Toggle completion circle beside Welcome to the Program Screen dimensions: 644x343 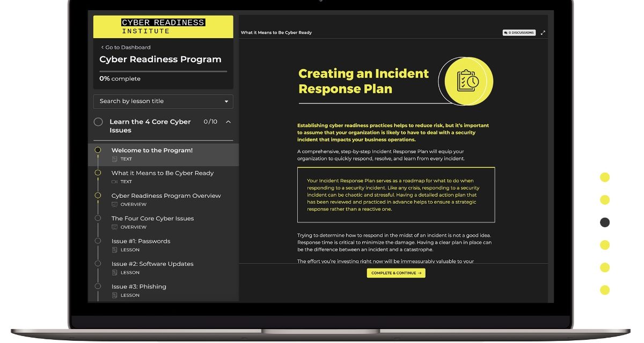click(98, 150)
